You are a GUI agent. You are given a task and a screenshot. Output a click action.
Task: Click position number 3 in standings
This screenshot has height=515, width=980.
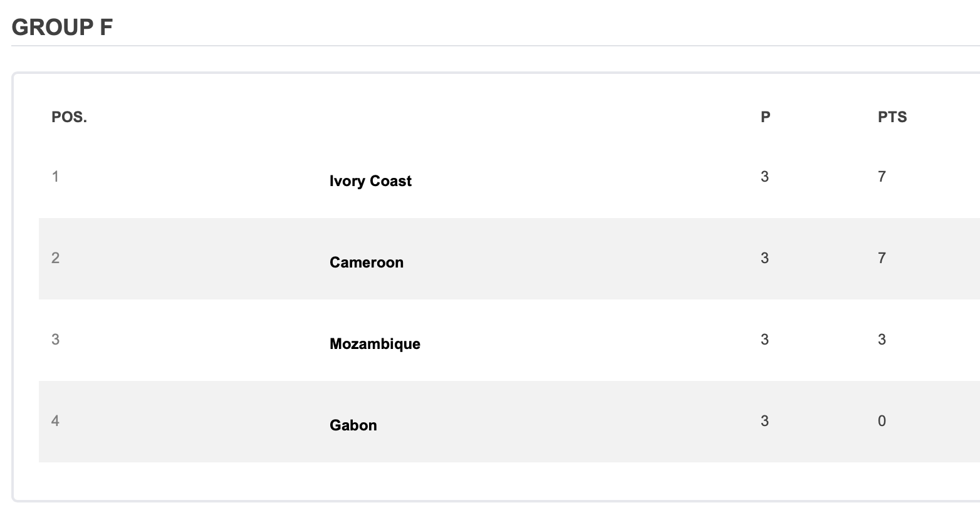[56, 340]
